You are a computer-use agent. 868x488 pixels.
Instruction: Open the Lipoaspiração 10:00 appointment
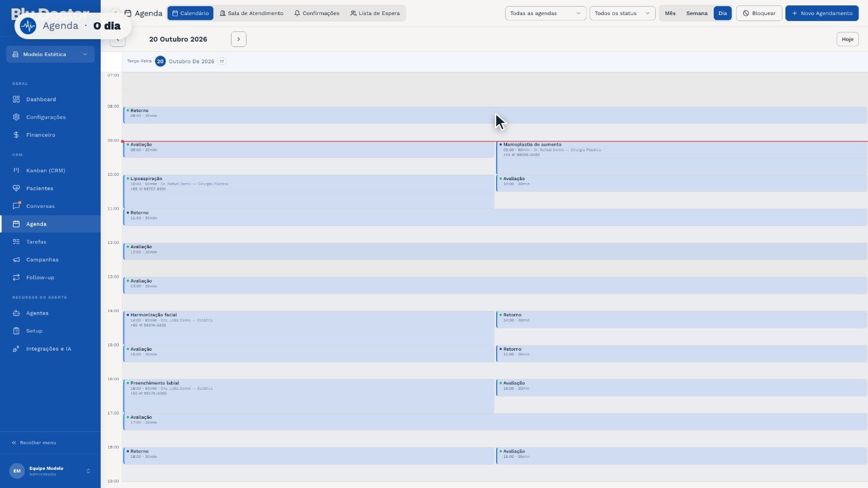pos(309,192)
